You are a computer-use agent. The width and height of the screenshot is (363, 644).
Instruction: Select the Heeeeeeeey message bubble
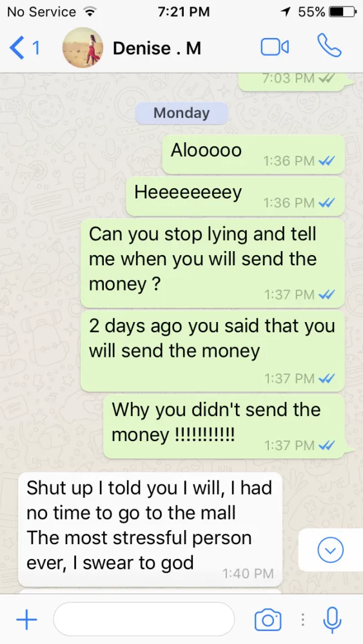235,196
